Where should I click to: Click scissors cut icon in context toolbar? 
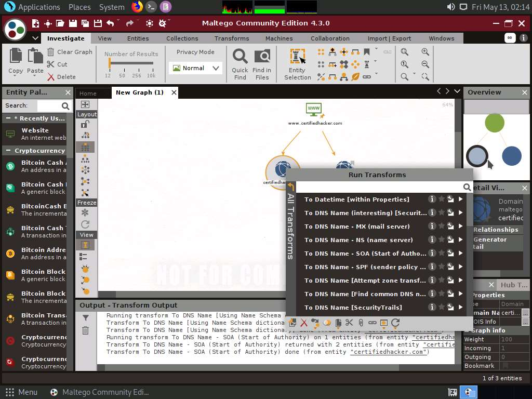(349, 323)
